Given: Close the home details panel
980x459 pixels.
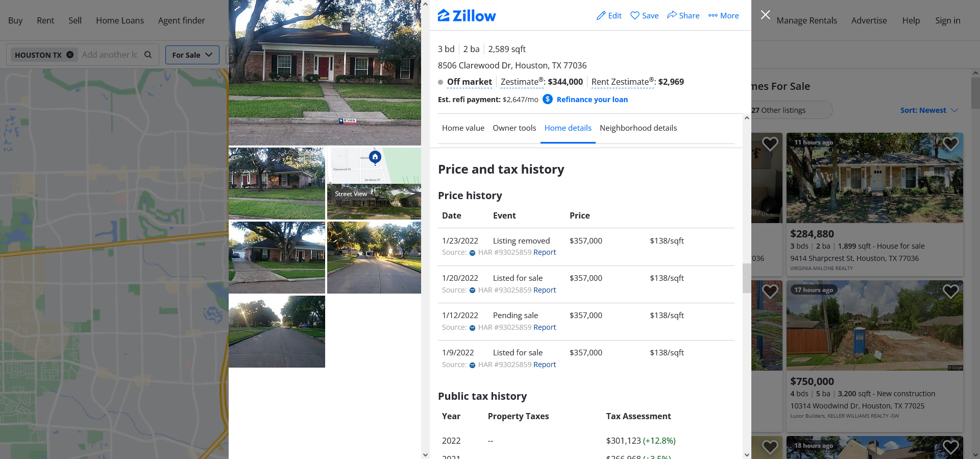Looking at the screenshot, I should [765, 15].
